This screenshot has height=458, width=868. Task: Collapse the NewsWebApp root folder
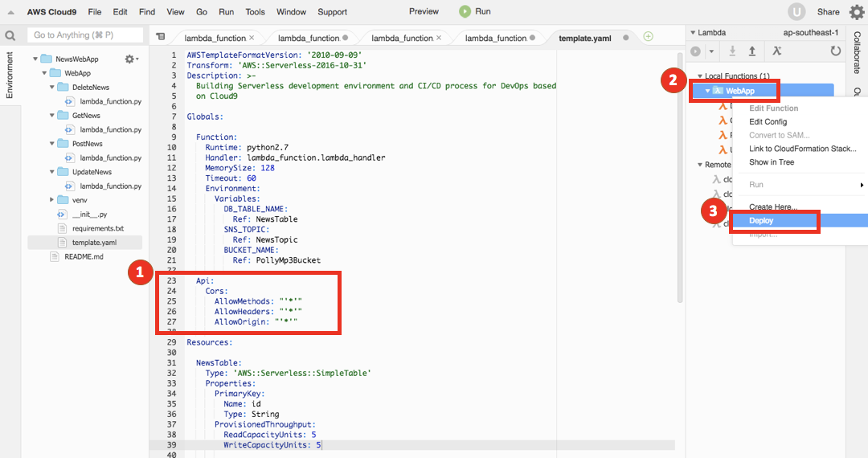[x=35, y=59]
